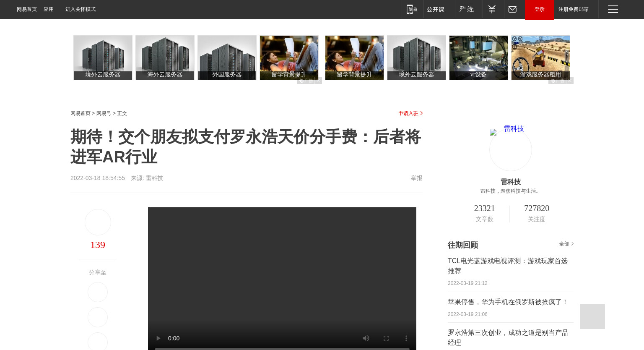Click the first 留学背景提升 ad thumbnail
This screenshot has width=644, height=350.
pos(289,57)
